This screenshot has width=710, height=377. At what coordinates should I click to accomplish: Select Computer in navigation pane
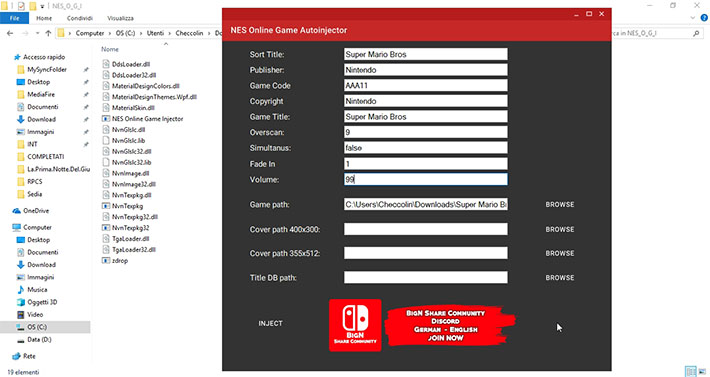[37, 227]
